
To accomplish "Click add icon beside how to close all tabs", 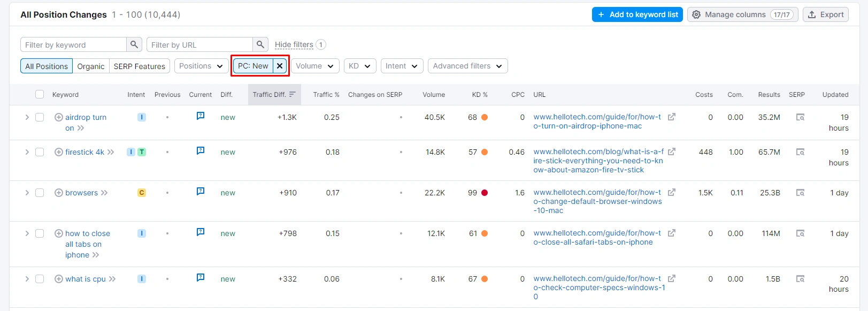I will [59, 233].
